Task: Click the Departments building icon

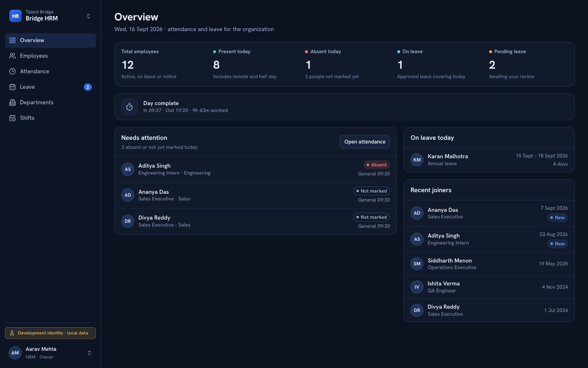Action: pos(12,102)
